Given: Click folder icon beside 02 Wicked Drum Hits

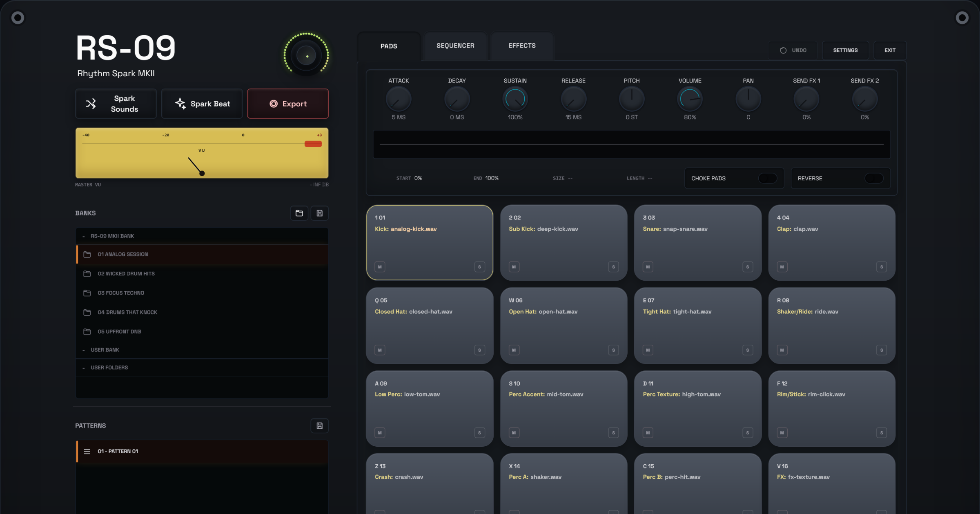Looking at the screenshot, I should point(87,274).
